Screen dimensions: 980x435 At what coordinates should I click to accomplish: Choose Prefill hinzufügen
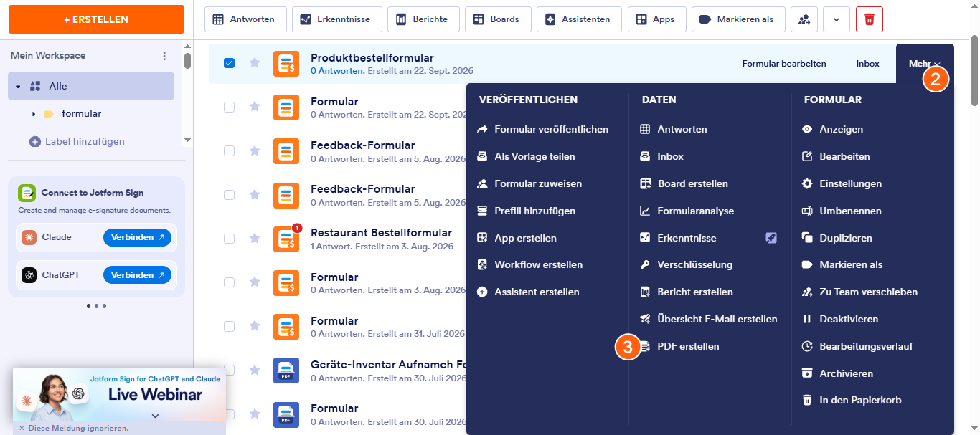[x=526, y=211]
